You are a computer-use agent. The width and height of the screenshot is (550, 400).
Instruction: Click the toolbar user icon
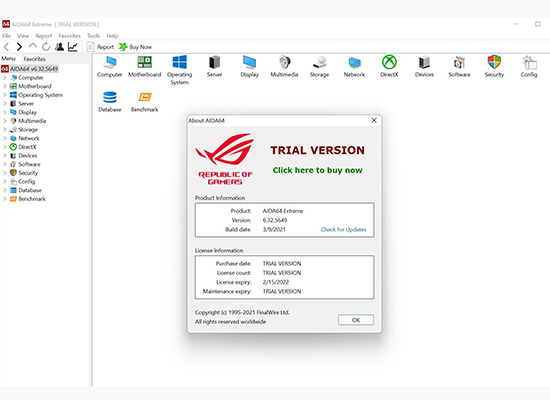pyautogui.click(x=59, y=47)
